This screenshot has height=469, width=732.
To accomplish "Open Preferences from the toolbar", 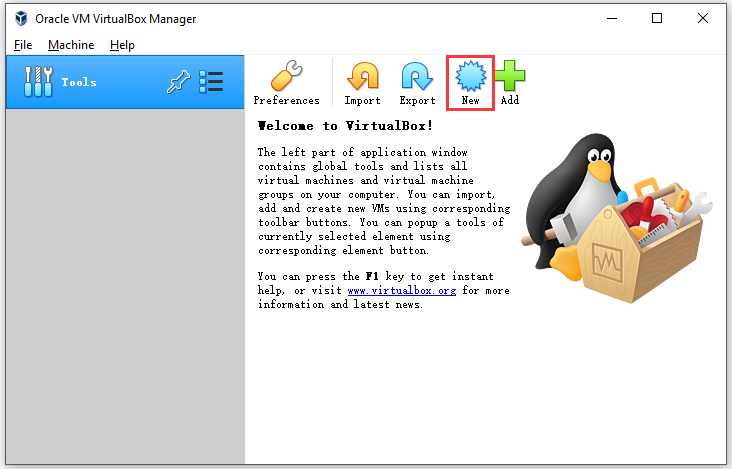I will pyautogui.click(x=286, y=77).
